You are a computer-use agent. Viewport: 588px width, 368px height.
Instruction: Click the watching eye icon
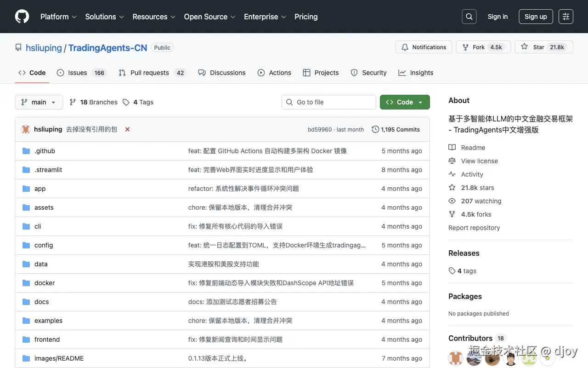coord(452,201)
